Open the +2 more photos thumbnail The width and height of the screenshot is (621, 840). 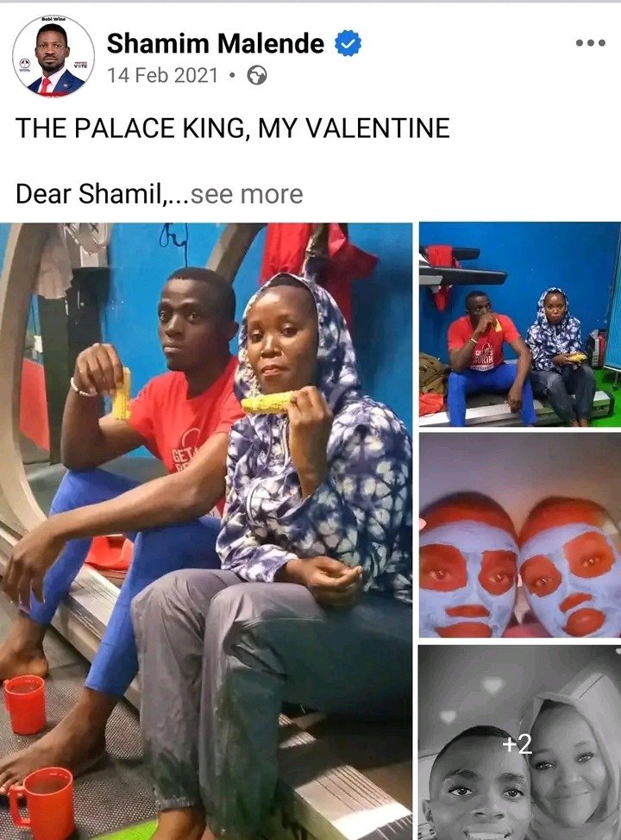point(520,743)
